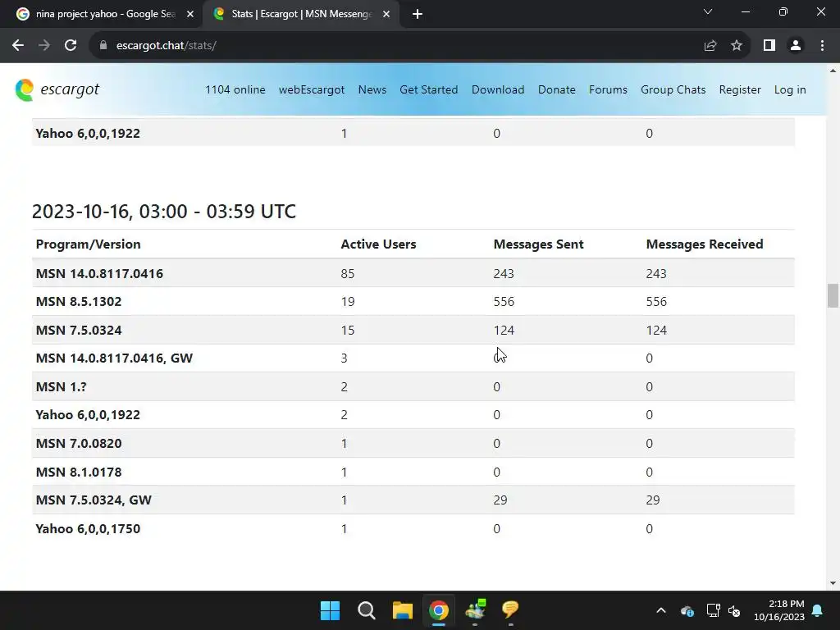Open the Chrome profile icon

tap(796, 46)
